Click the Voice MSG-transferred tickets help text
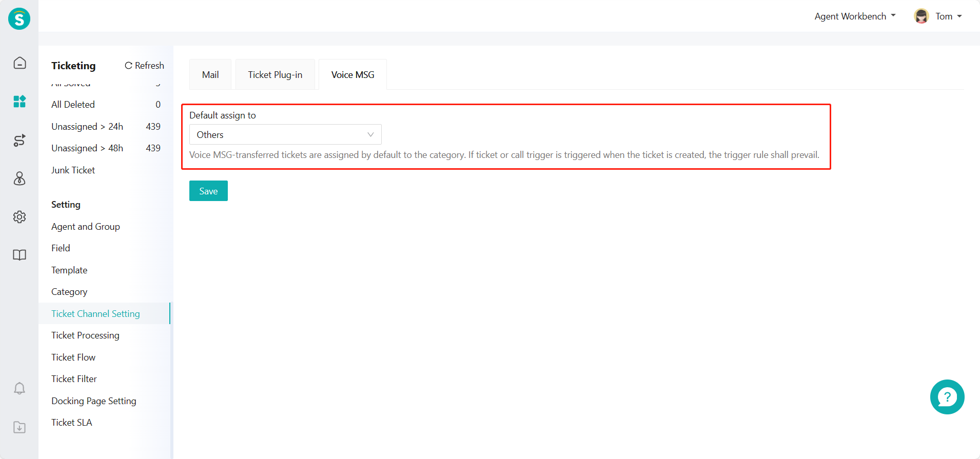Screen dimensions: 980x459 tap(504, 155)
